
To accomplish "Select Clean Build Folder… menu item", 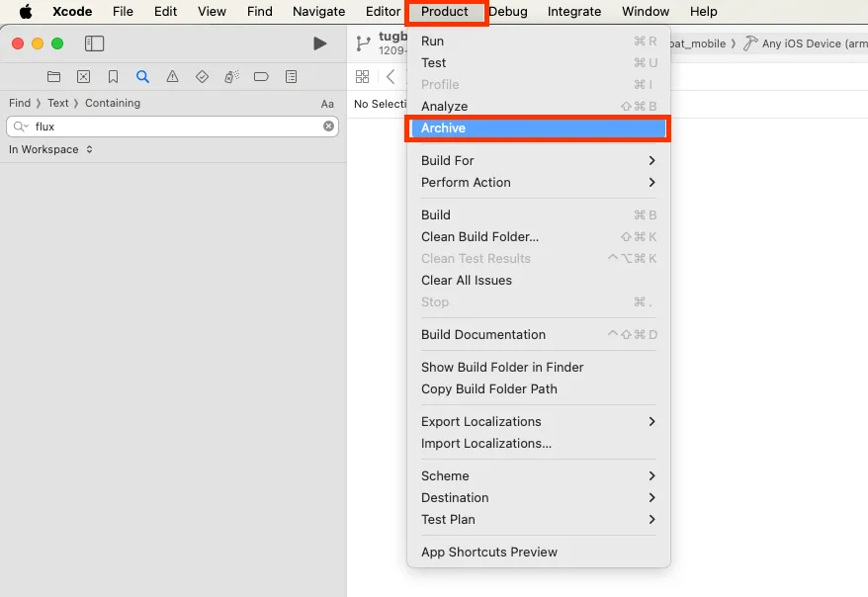I will click(539, 237).
